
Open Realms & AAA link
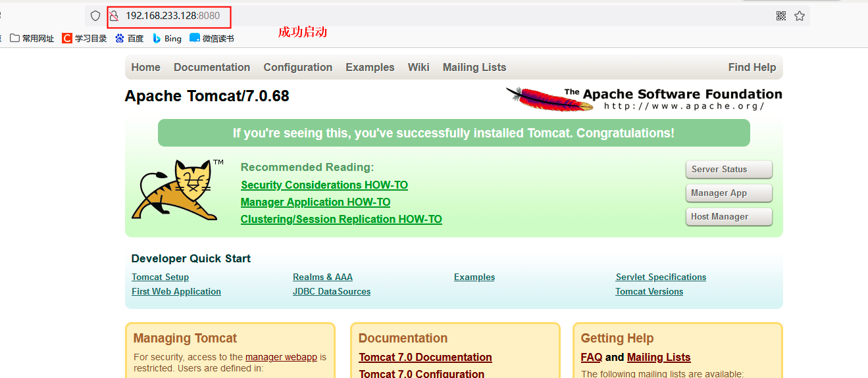point(322,277)
